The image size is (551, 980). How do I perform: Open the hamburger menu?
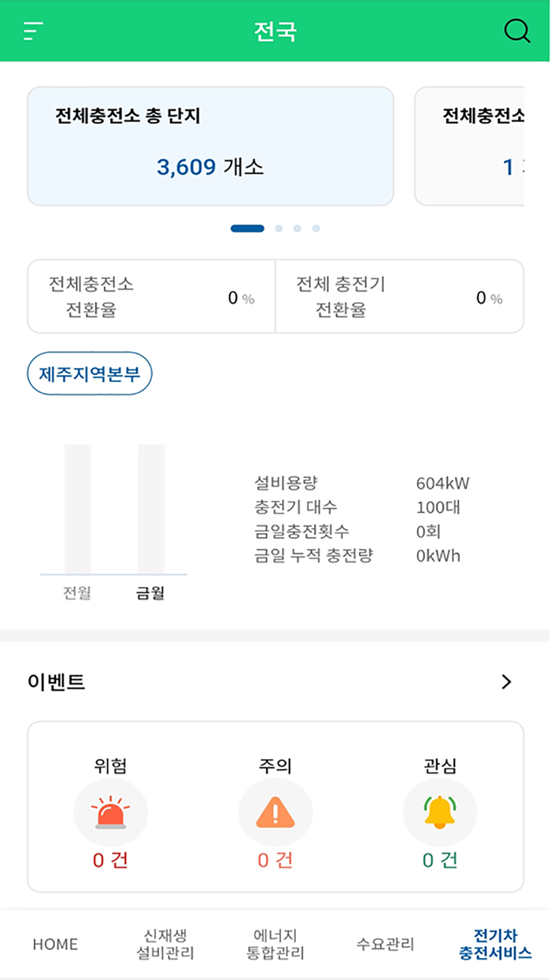(x=31, y=32)
